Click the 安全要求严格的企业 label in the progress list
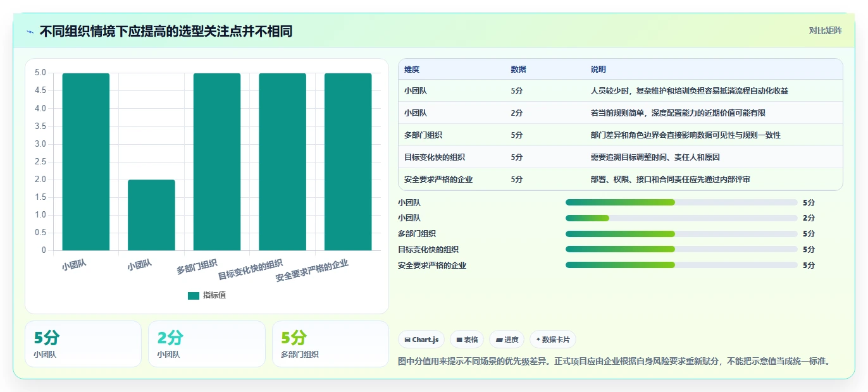Image resolution: width=868 pixels, height=392 pixels. [432, 266]
